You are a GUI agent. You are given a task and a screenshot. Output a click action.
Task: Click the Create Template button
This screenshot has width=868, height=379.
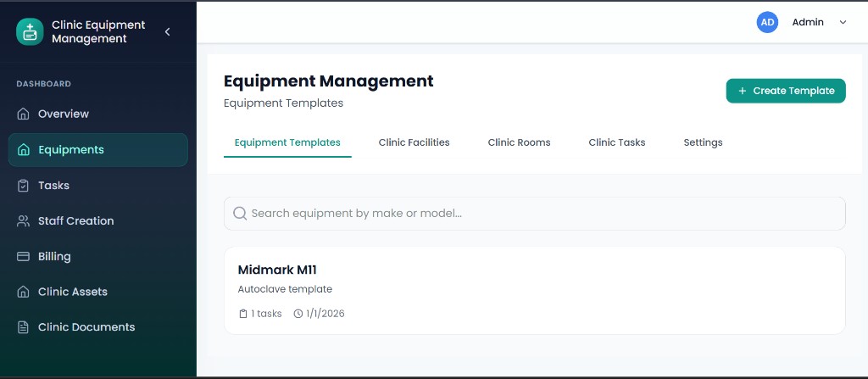[x=786, y=91]
